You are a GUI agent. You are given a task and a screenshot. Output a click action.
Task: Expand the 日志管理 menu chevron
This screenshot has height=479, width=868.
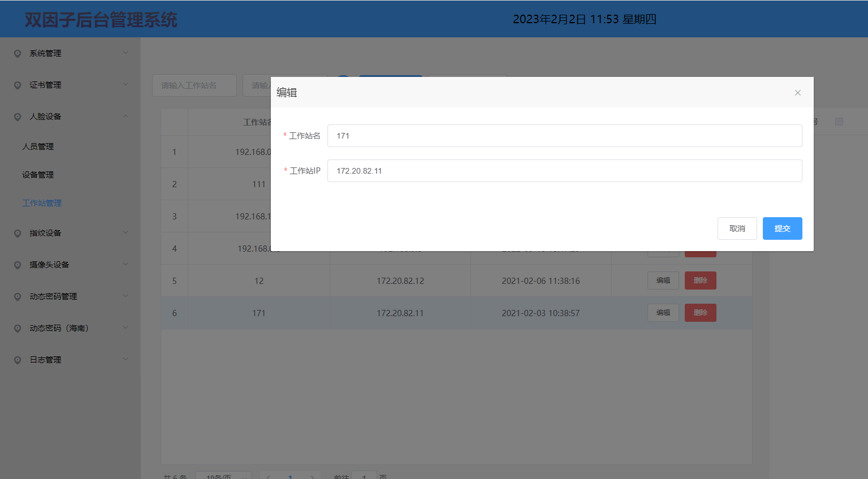pyautogui.click(x=126, y=359)
